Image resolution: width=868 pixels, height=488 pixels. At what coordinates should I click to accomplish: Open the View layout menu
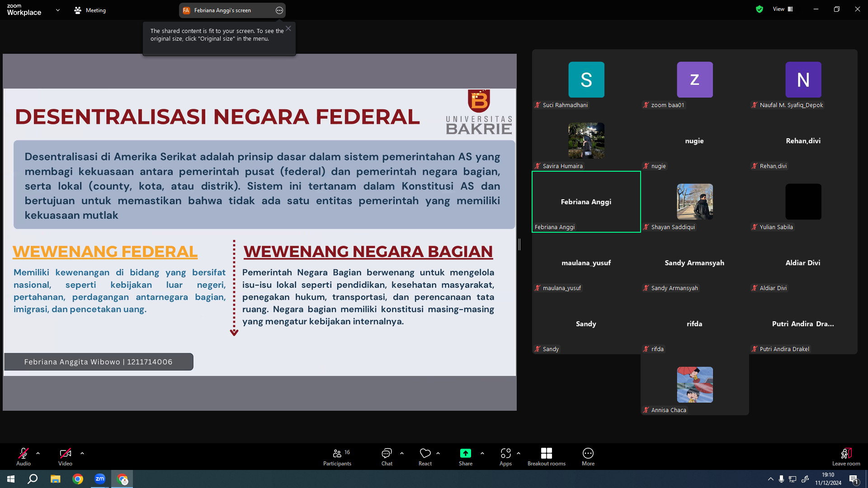coord(783,9)
